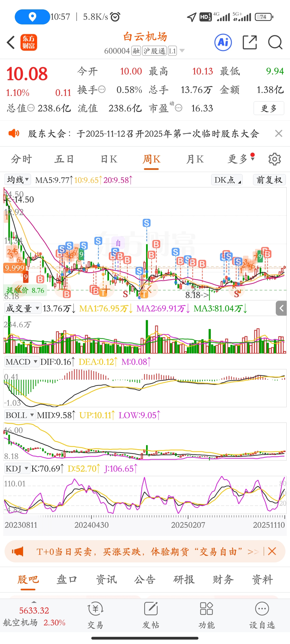The height and width of the screenshot is (644, 290).
Task: Select the 股吧 tab
Action: click(28, 580)
